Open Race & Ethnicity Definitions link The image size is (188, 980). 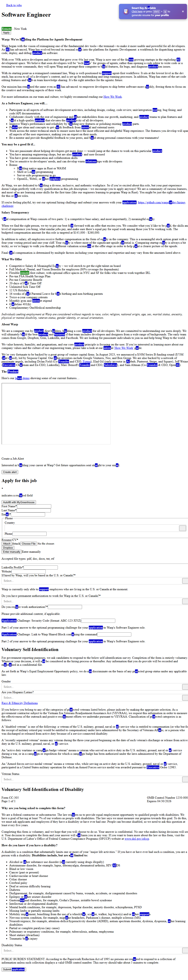pos(19,703)
